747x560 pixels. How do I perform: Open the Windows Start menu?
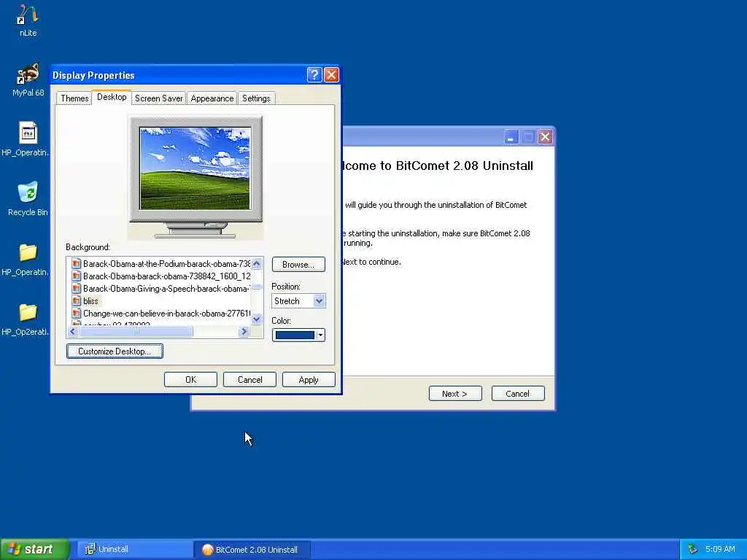(x=34, y=549)
